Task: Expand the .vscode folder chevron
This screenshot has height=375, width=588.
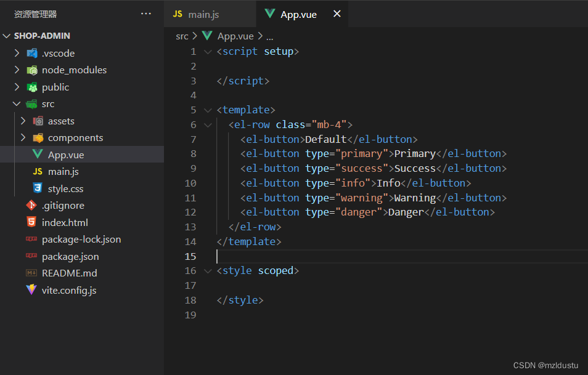Action: point(17,53)
